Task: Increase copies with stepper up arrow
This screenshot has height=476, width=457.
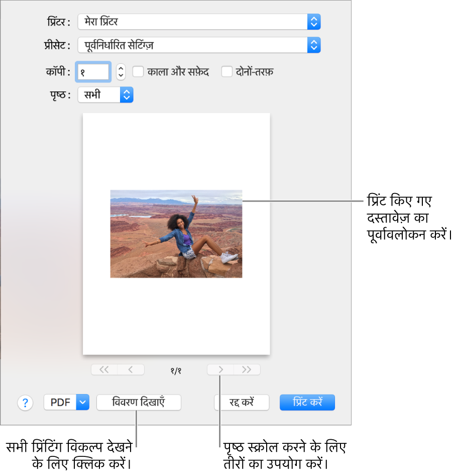Action: [x=121, y=68]
